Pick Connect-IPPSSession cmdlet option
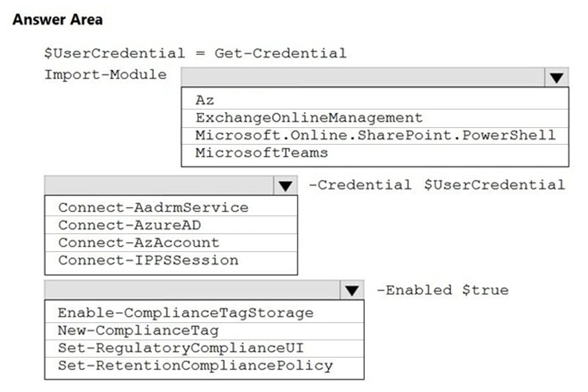This screenshot has height=392, width=588. tap(171, 261)
